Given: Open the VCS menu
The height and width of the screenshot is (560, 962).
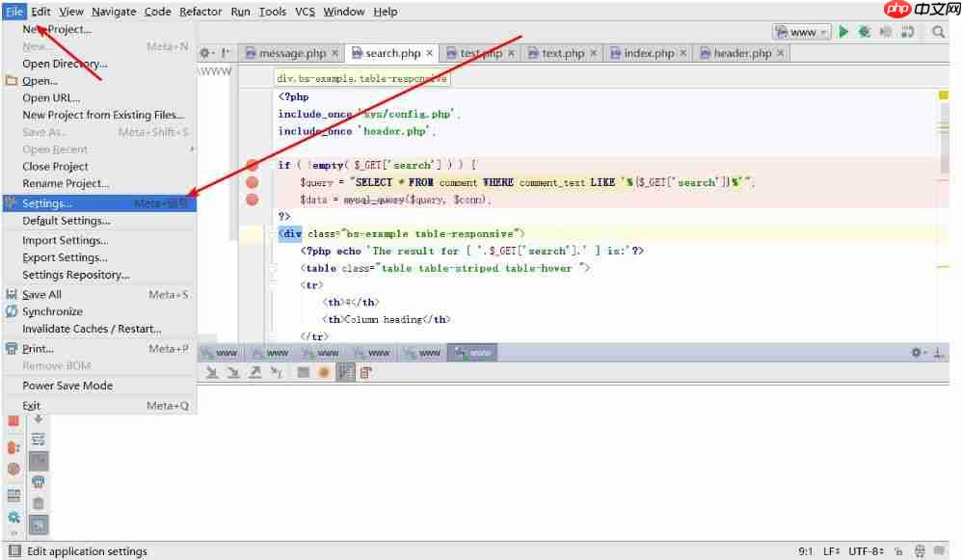Looking at the screenshot, I should 305,12.
